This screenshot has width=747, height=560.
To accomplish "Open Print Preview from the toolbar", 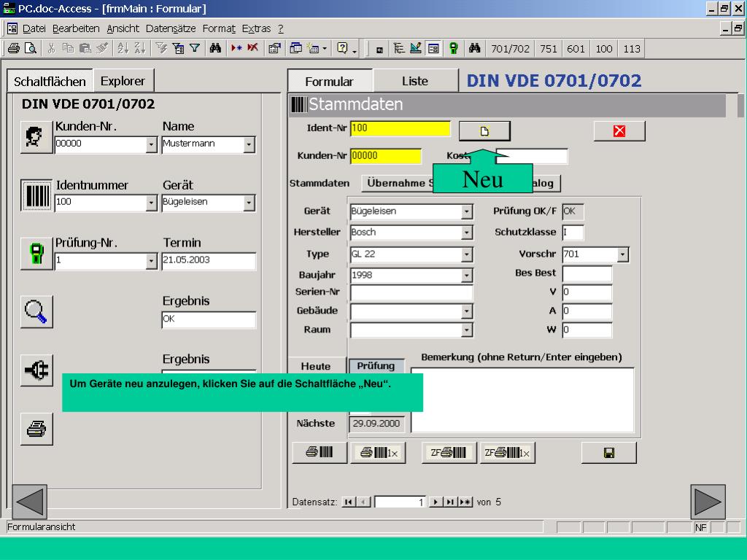I will (31, 48).
